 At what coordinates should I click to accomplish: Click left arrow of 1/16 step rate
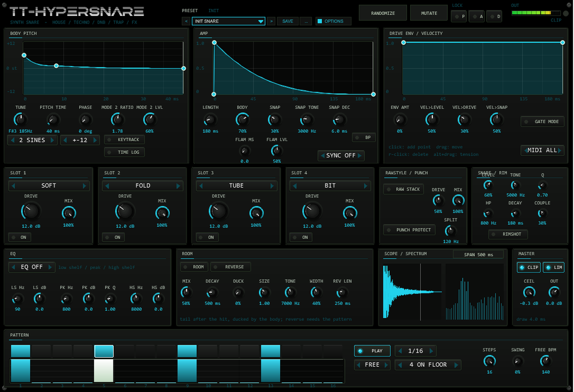pyautogui.click(x=400, y=351)
